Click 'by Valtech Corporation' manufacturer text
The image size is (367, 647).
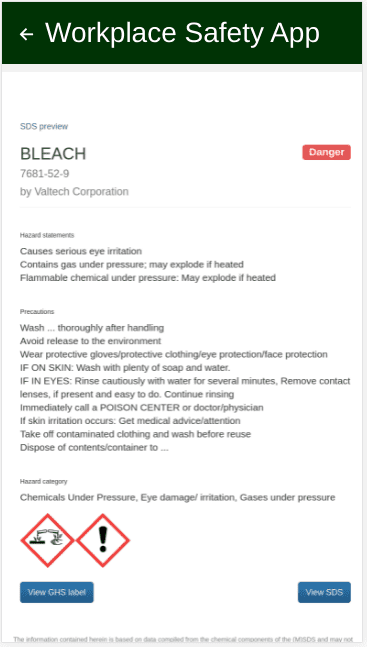tap(74, 191)
